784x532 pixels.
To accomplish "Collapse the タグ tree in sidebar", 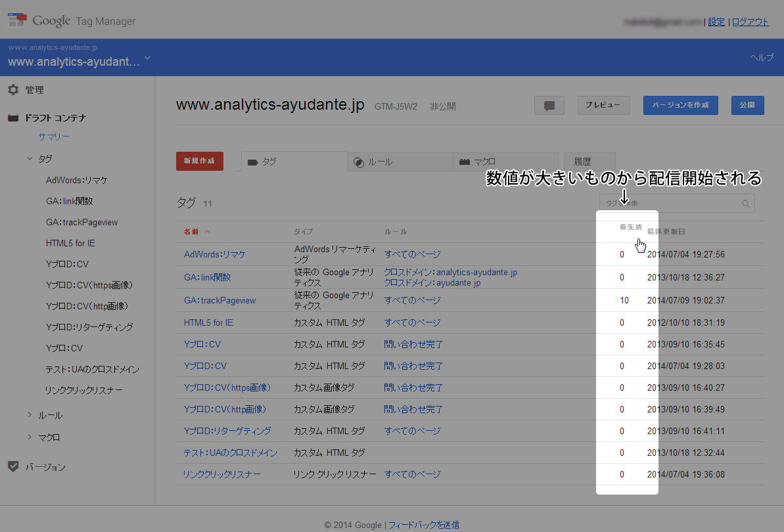I will pyautogui.click(x=30, y=158).
